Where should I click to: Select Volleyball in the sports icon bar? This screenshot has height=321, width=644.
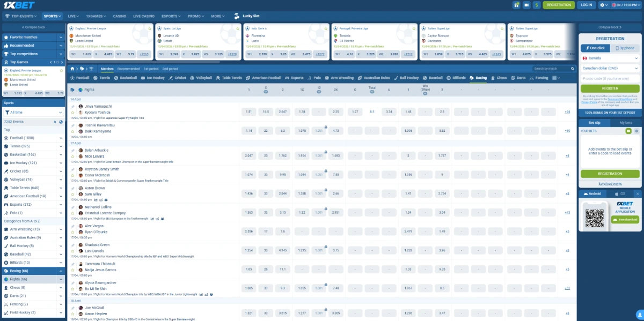coord(201,78)
